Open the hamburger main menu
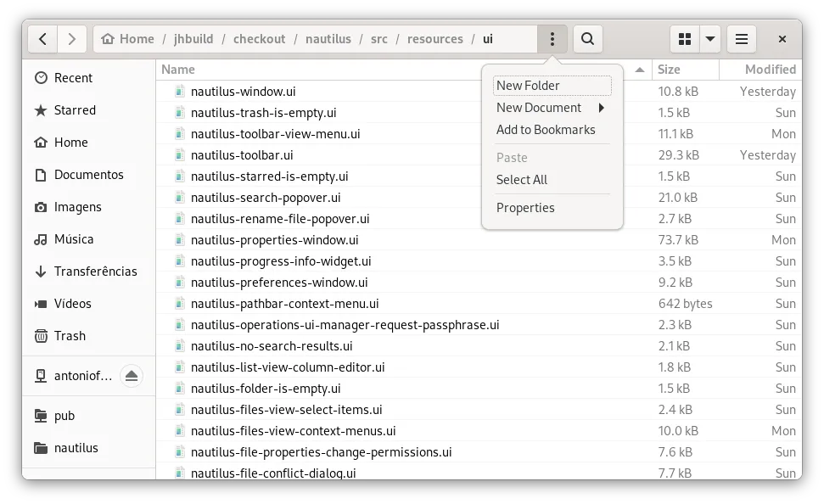Screen dimensions: 824x504 [x=741, y=39]
